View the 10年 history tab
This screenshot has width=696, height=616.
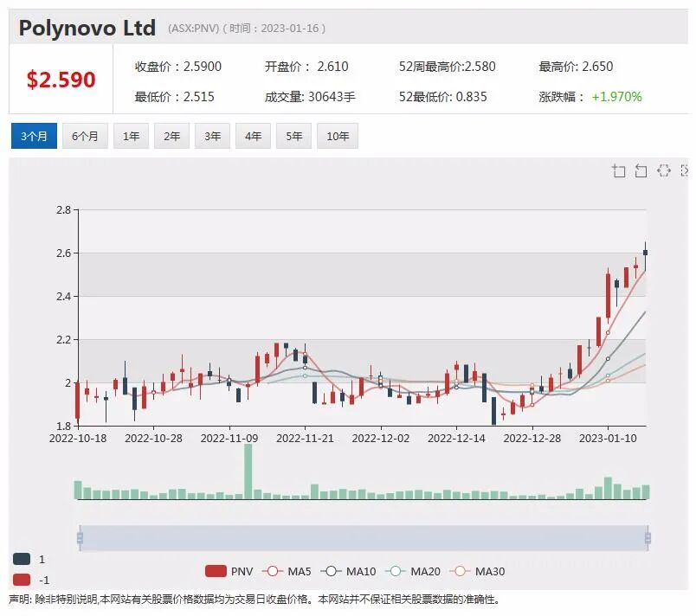[338, 136]
